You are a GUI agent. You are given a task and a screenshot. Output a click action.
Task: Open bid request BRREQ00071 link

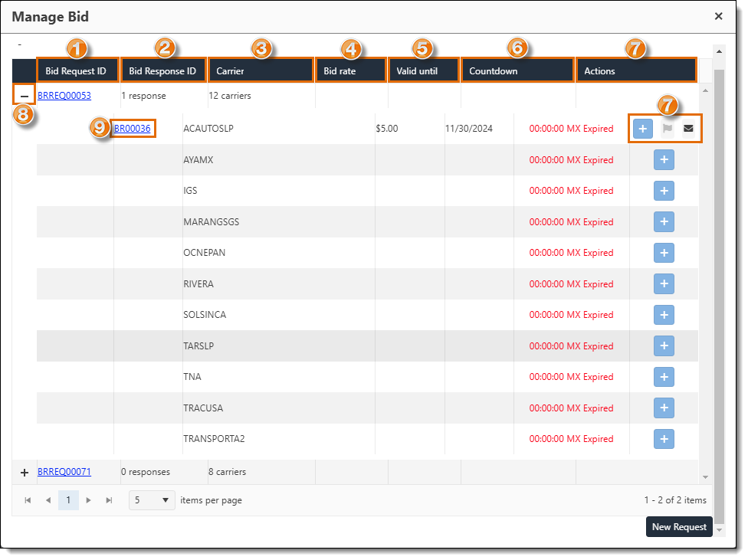click(64, 472)
